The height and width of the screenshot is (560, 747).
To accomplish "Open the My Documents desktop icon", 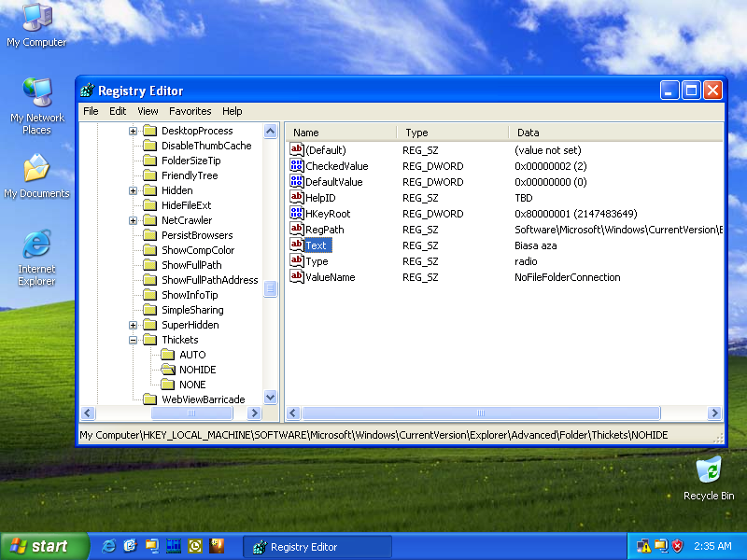I will click(x=36, y=175).
